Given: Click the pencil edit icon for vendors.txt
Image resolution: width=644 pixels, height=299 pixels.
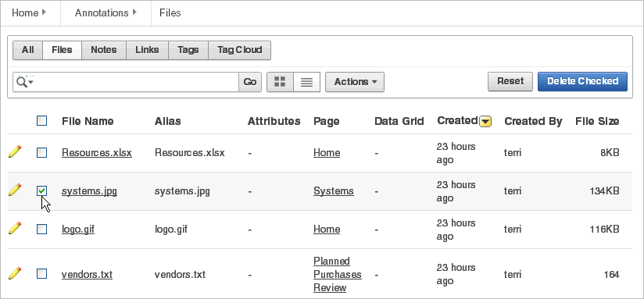Looking at the screenshot, I should pos(15,273).
